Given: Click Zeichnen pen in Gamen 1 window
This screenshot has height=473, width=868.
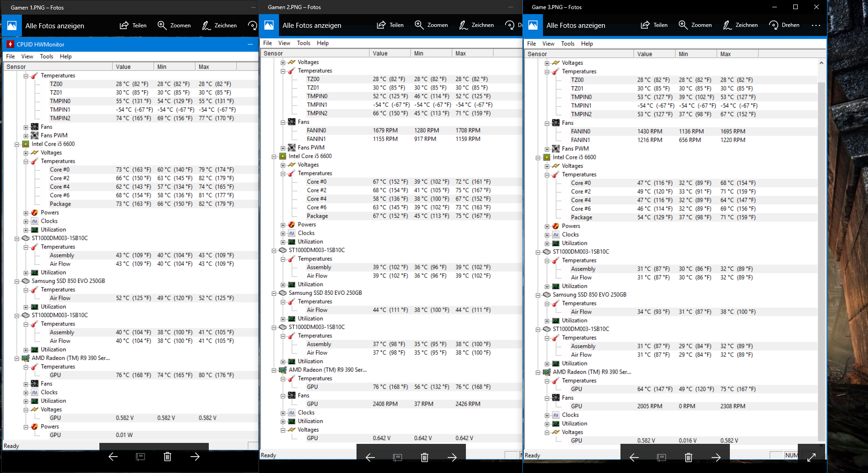Looking at the screenshot, I should (206, 26).
